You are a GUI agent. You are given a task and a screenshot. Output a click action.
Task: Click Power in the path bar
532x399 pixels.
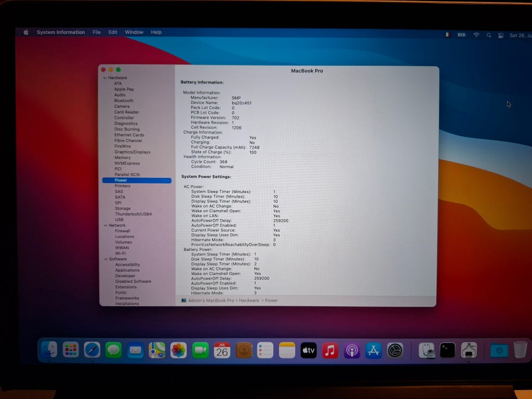click(x=271, y=300)
